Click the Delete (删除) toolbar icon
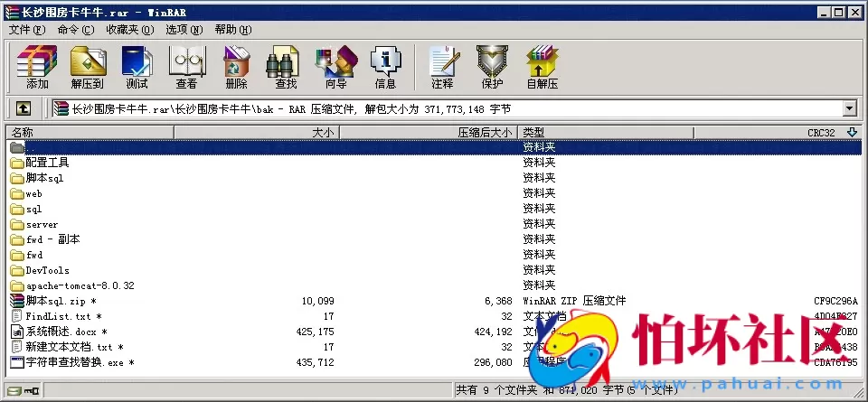The height and width of the screenshot is (402, 868). (x=236, y=68)
